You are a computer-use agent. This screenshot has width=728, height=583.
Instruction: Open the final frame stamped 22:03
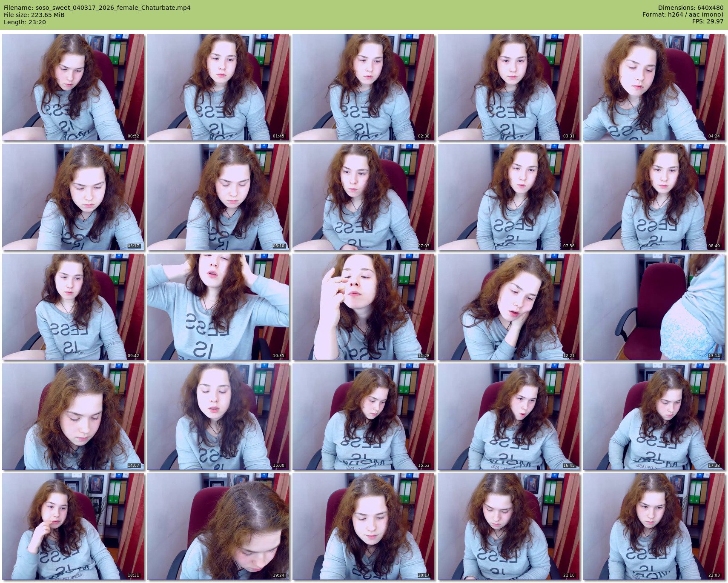(654, 526)
